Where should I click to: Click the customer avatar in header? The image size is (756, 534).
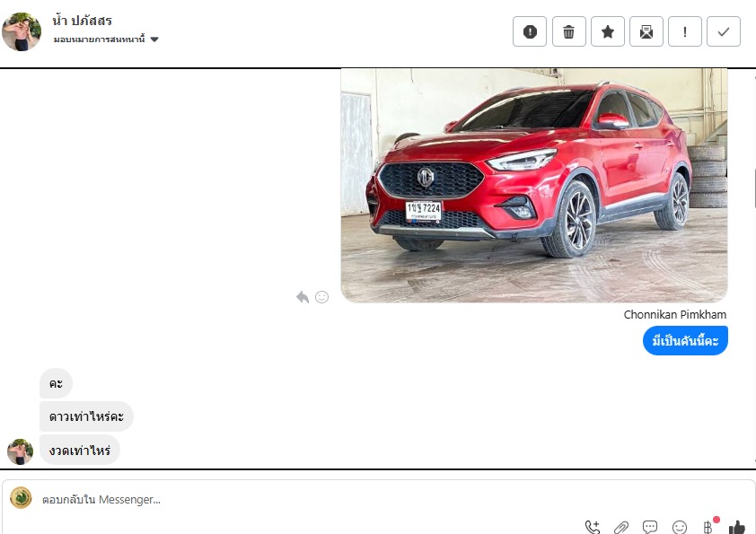(22, 31)
